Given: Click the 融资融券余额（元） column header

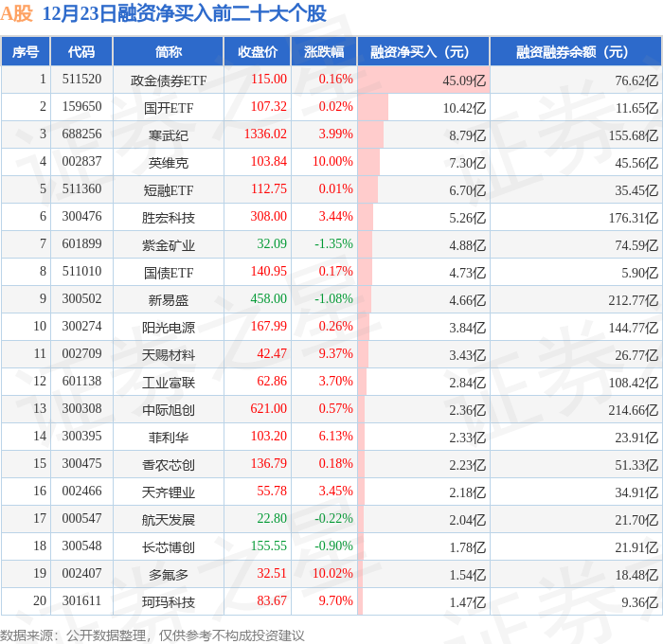Looking at the screenshot, I should coord(576,51).
